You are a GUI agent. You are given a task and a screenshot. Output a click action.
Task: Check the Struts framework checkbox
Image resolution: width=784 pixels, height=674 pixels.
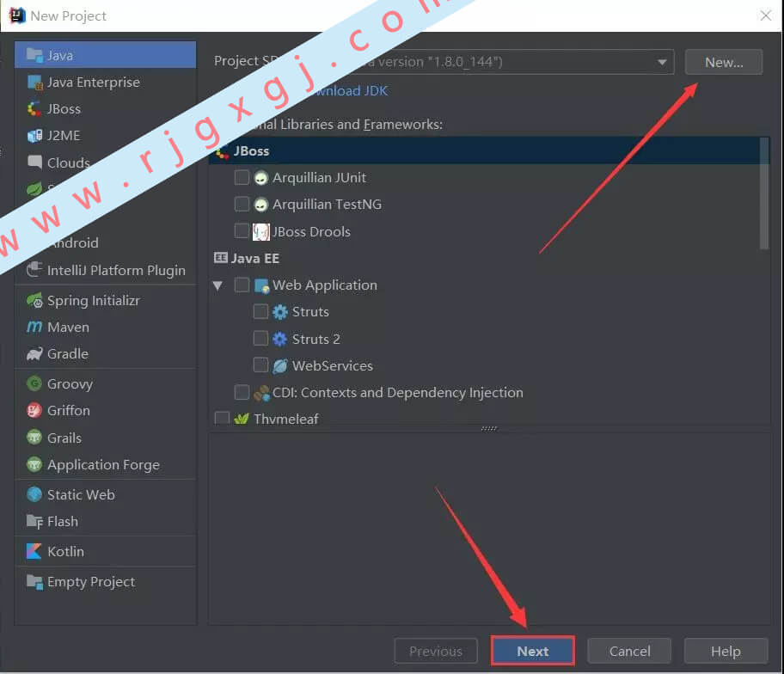260,311
